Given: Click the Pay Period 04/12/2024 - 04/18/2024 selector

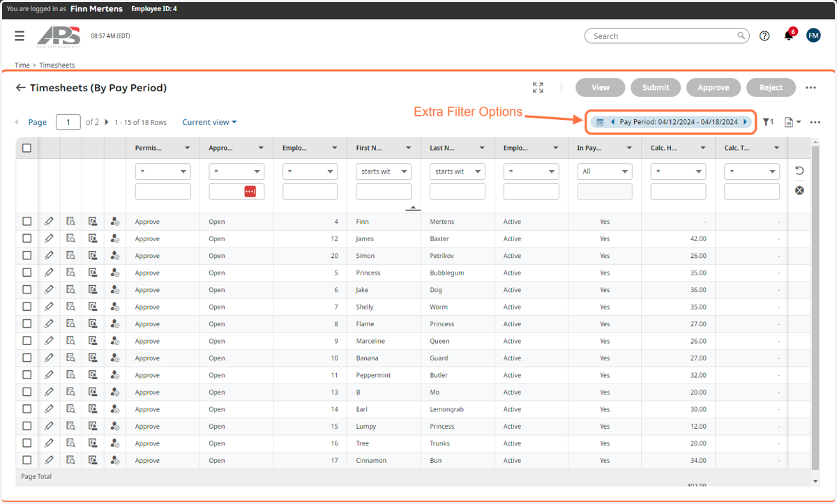Looking at the screenshot, I should point(679,122).
